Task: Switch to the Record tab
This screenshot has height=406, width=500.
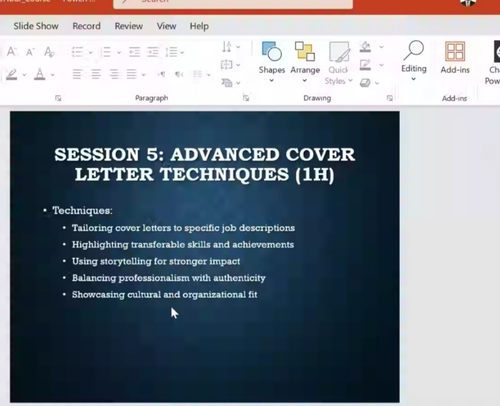Action: 86,26
